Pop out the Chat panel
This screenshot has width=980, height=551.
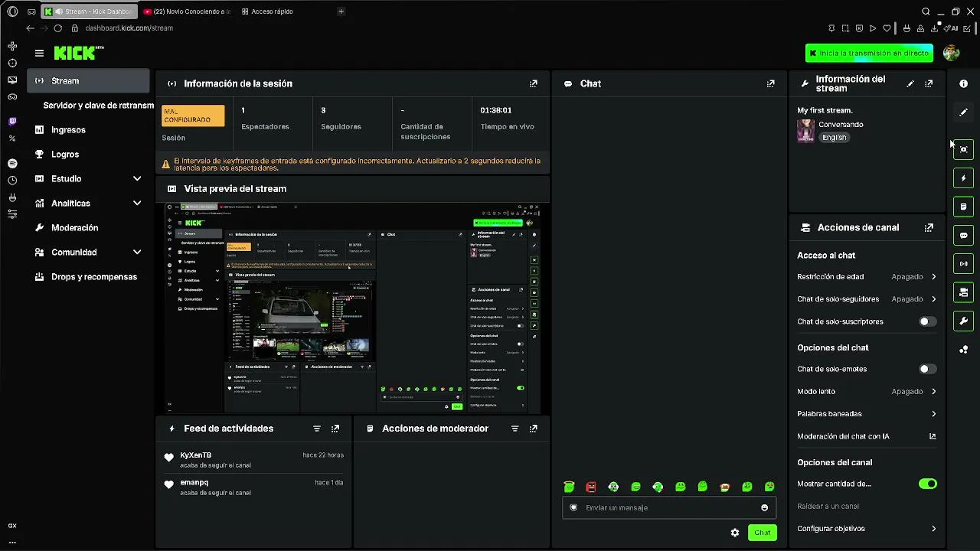point(771,83)
